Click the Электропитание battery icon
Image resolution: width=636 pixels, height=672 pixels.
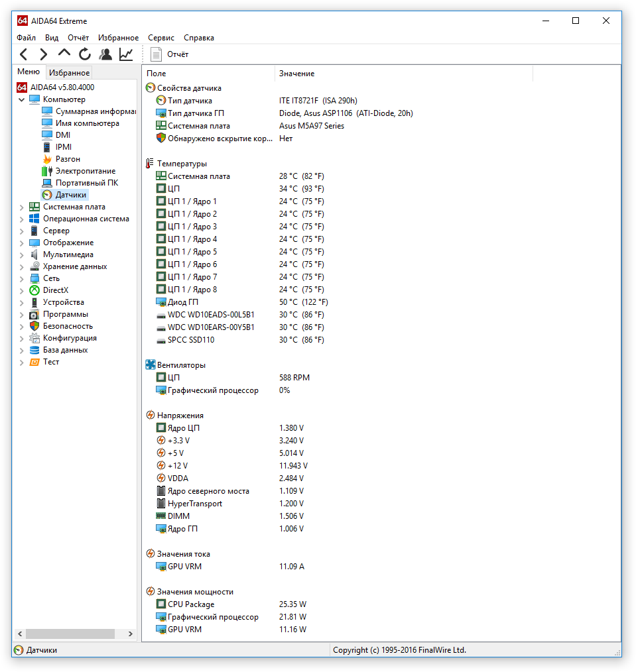point(46,171)
